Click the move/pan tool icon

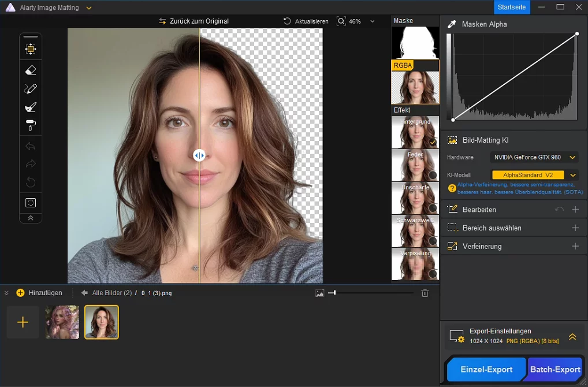tap(31, 49)
